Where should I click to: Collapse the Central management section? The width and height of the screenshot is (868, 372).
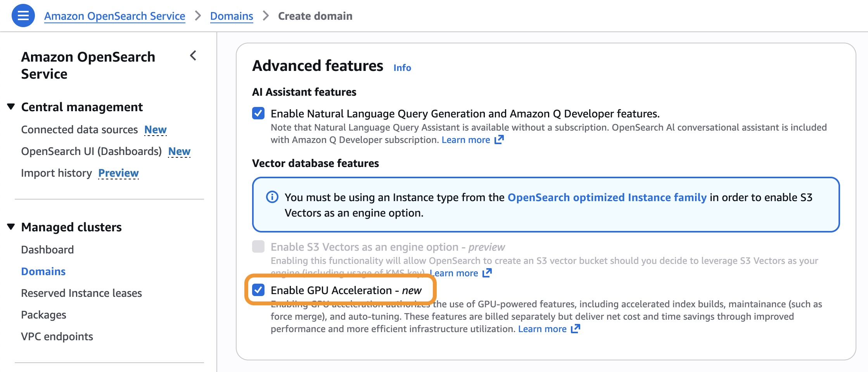tap(11, 107)
